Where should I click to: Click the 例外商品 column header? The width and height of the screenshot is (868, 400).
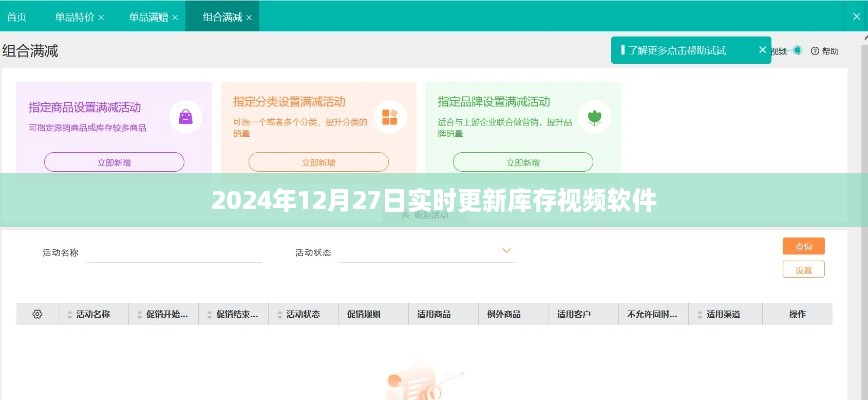(x=504, y=314)
